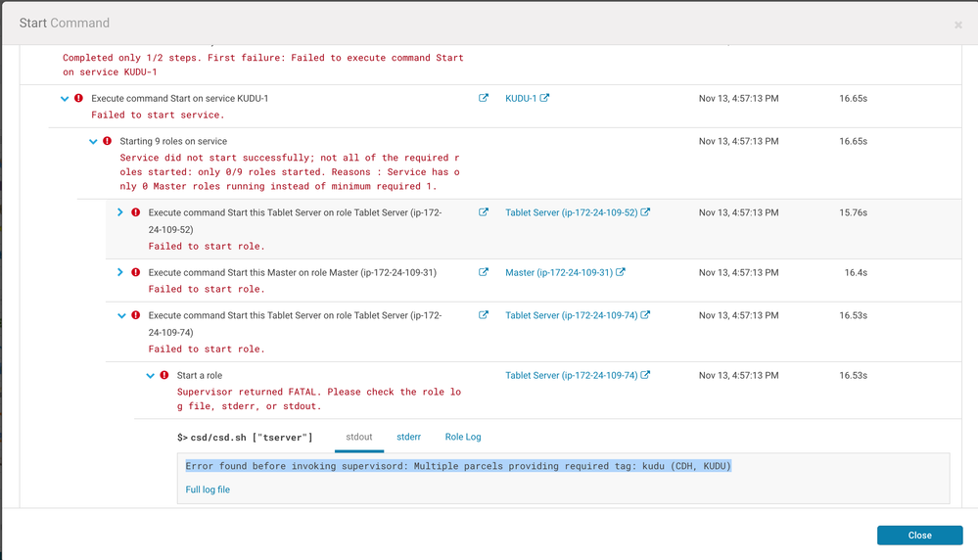This screenshot has height=560, width=978.
Task: Click red error icon next to Starting 9 roles
Action: [x=108, y=141]
